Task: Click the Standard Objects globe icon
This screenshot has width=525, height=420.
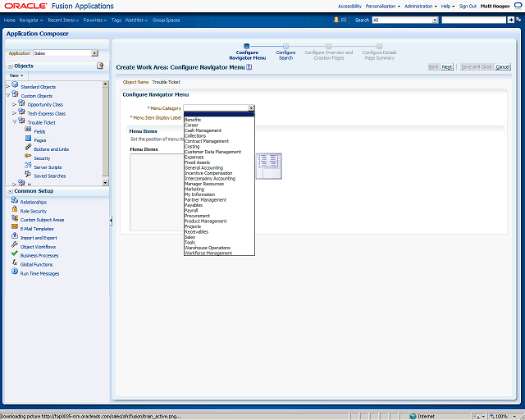Action: point(15,85)
